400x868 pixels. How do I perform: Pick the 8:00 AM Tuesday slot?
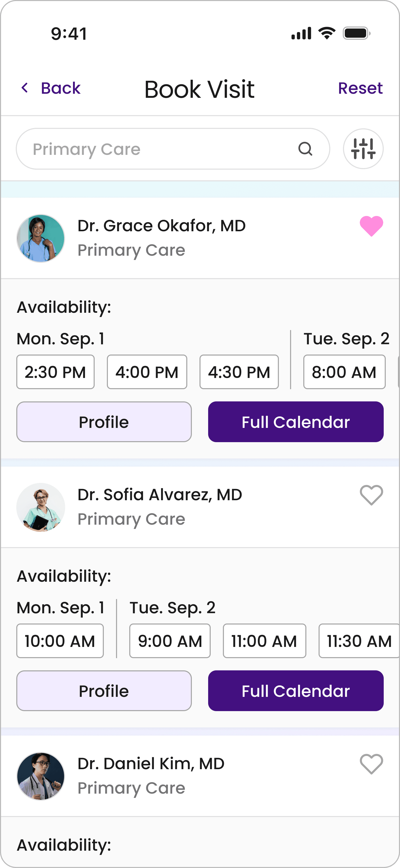[344, 372]
